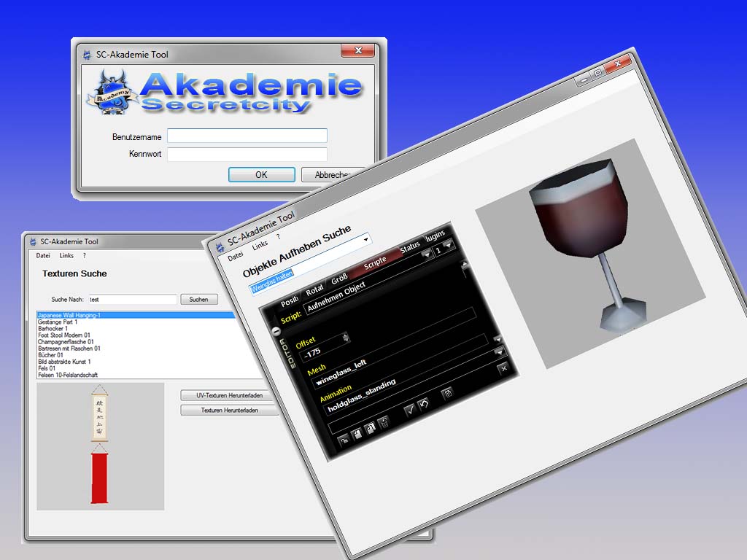The image size is (747, 560).
Task: Switch to the Rotat tab
Action: point(314,290)
